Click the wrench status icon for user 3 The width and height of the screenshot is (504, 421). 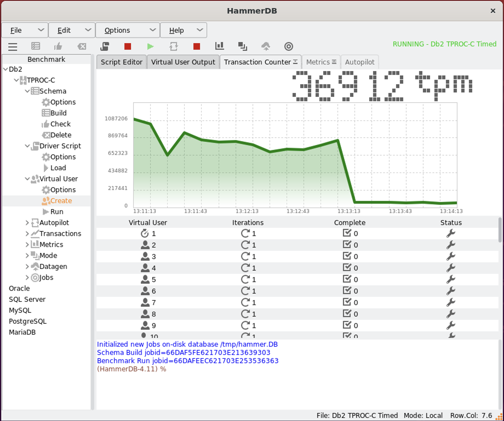tap(451, 257)
